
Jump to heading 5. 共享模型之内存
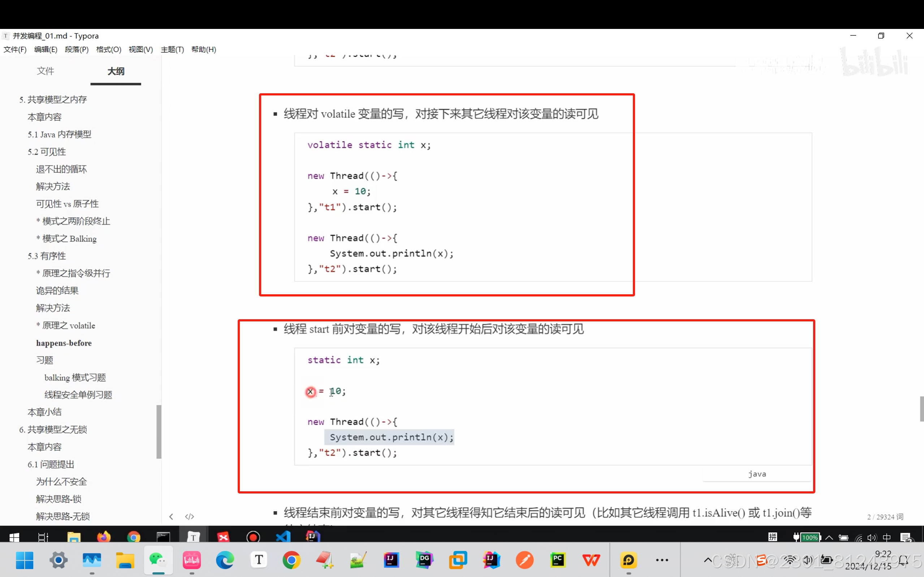[53, 100]
